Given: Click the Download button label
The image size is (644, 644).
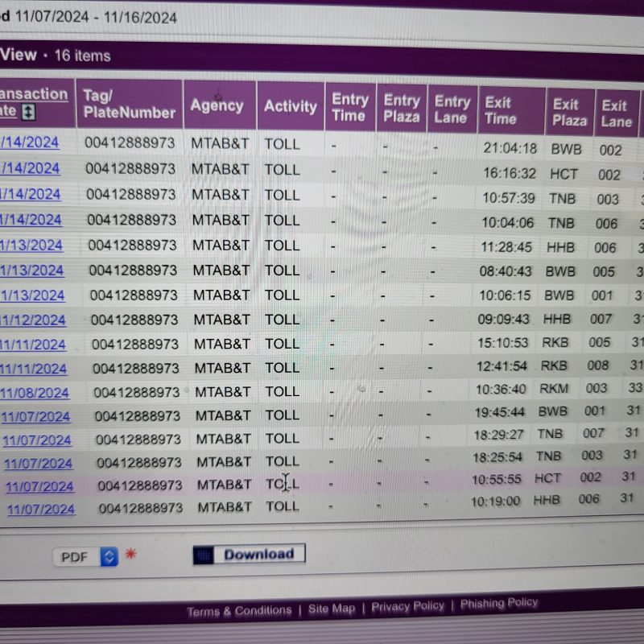Looking at the screenshot, I should [258, 554].
